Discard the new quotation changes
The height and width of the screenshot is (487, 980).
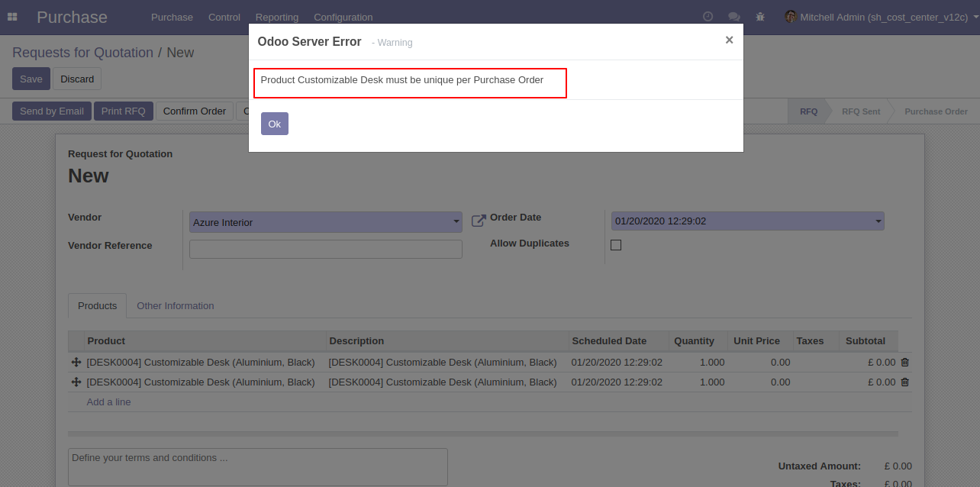pos(77,79)
